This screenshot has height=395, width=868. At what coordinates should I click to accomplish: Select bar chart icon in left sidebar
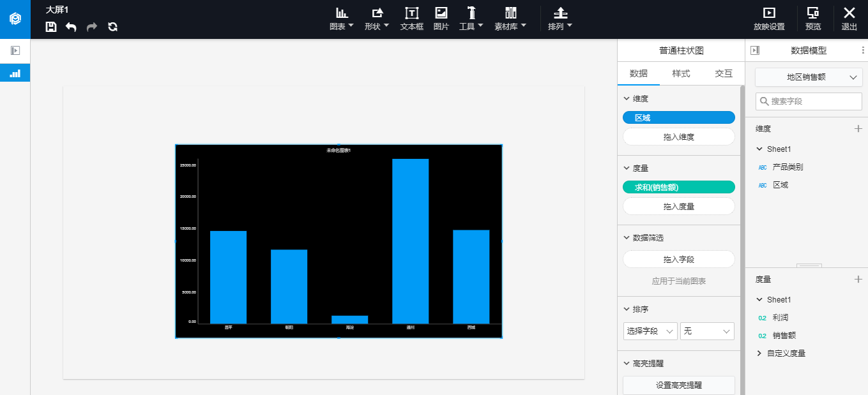point(15,73)
